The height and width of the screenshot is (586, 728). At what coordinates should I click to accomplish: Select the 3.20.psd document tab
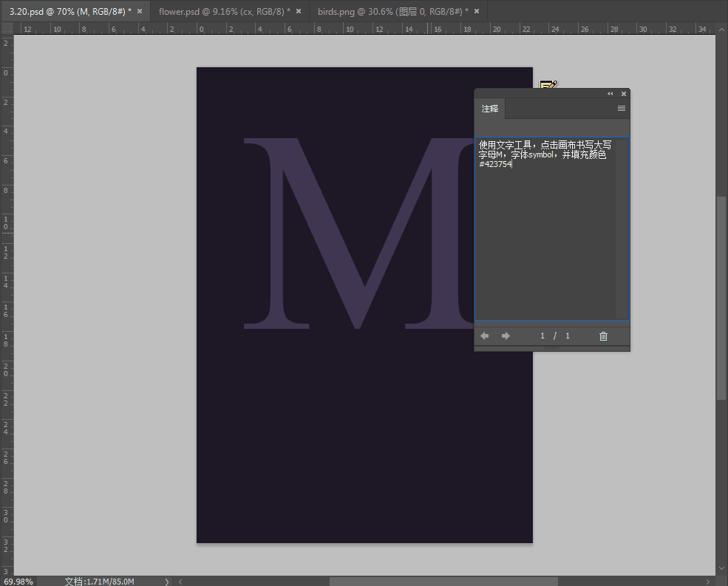pos(67,11)
